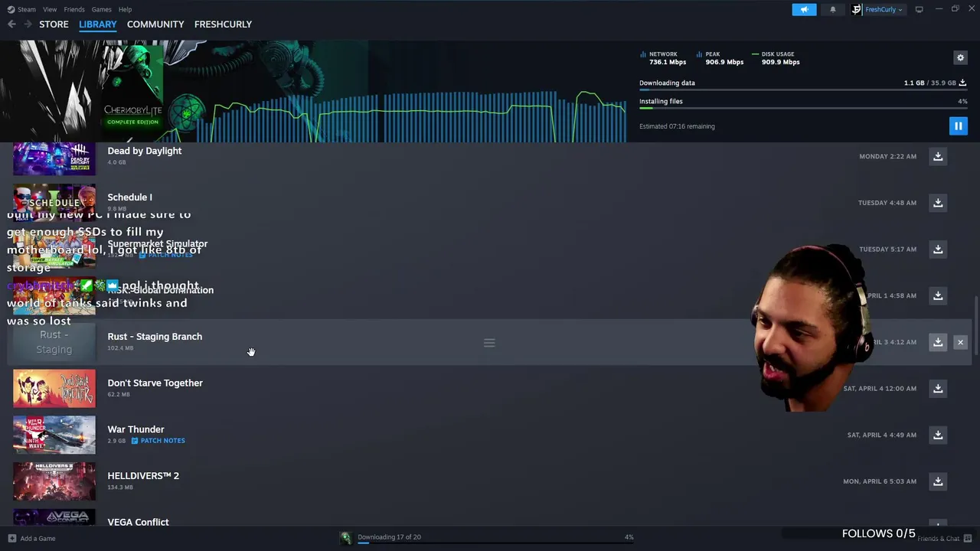Screen dimensions: 980x551
Task: Click the Big Picture mode icon
Action: coord(919,9)
